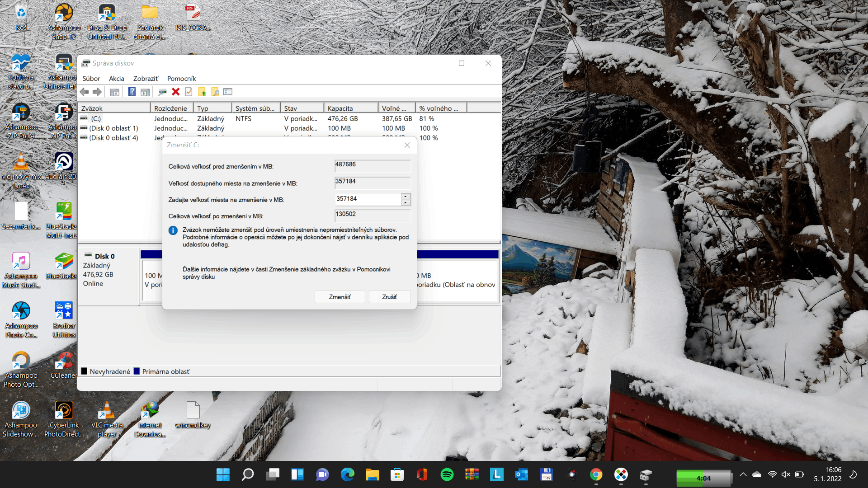Click the blue Help question mark icon
Screen dimensions: 868x488
[x=132, y=92]
